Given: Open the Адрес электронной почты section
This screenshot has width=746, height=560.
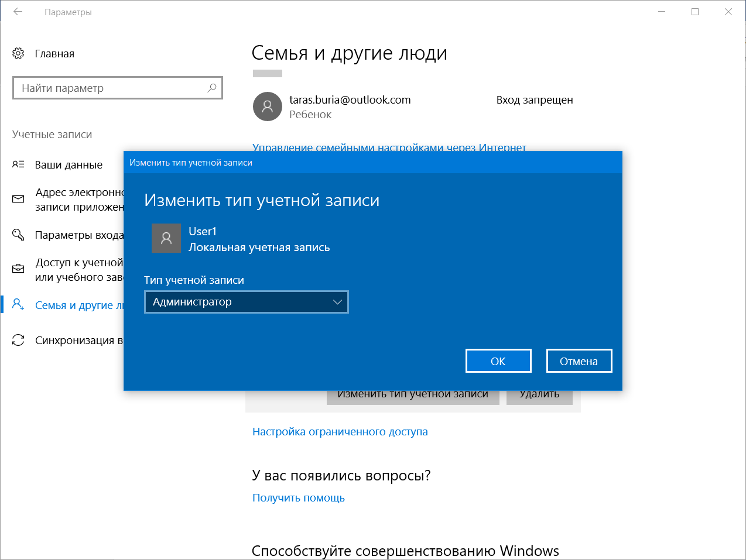Looking at the screenshot, I should tap(79, 200).
